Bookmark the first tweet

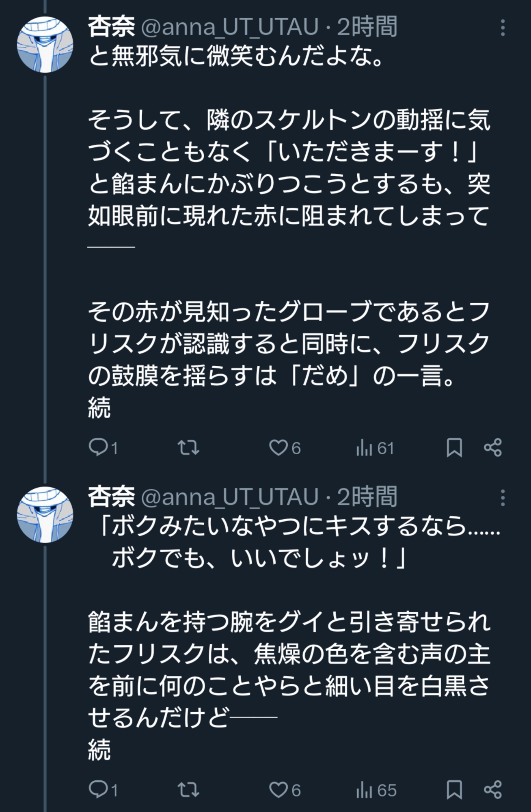tap(454, 448)
